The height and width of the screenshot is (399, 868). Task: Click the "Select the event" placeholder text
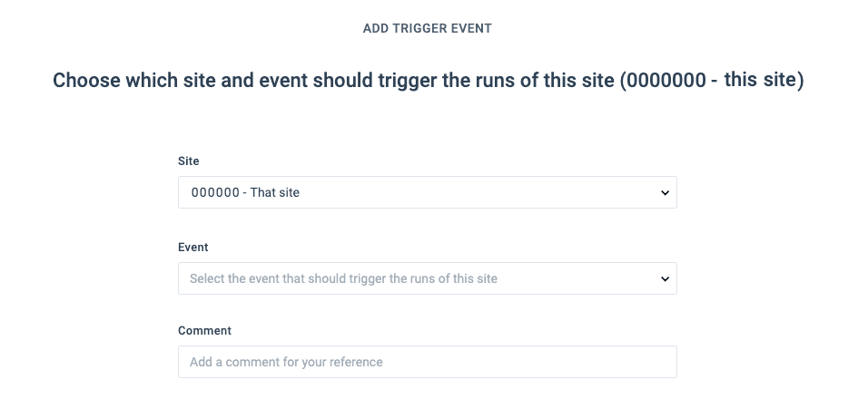click(x=343, y=278)
